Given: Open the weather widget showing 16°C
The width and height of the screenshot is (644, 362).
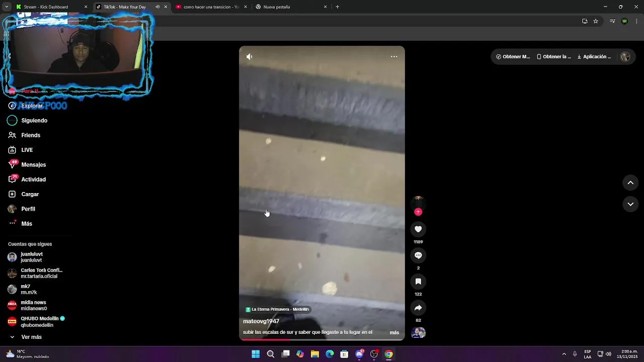Looking at the screenshot, I should click(28, 354).
